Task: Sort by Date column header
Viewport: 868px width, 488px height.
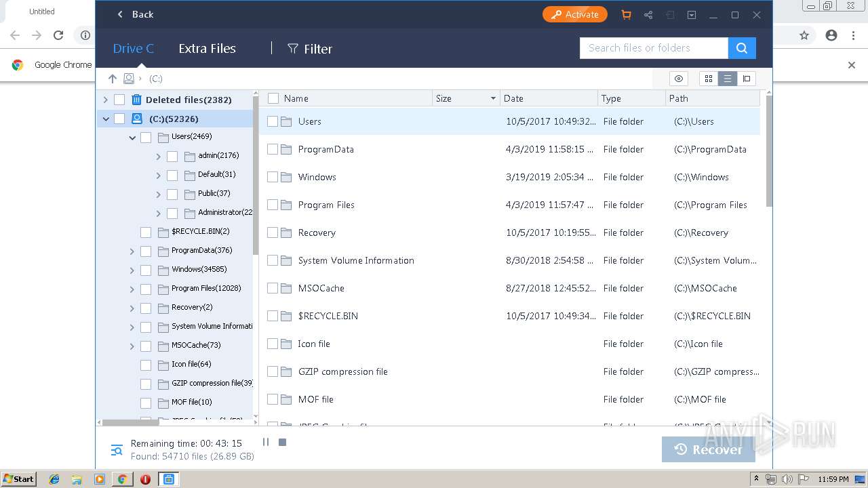Action: click(549, 98)
